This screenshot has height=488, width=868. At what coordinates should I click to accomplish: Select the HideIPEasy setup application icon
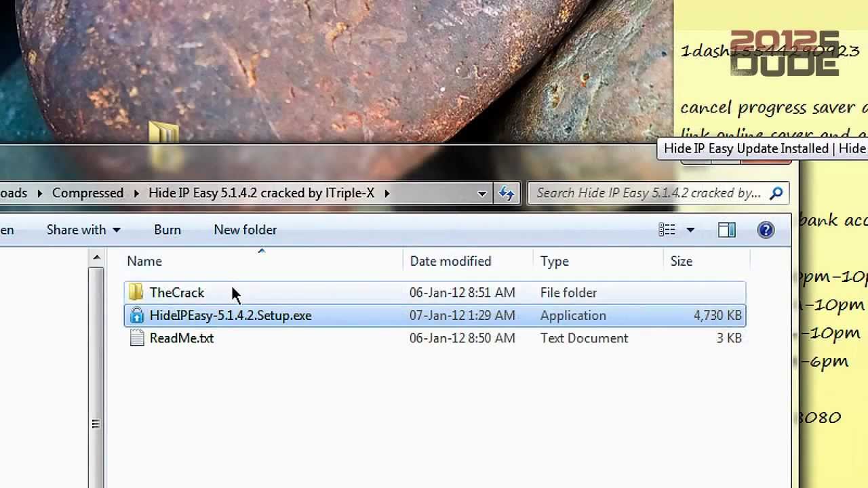(136, 315)
